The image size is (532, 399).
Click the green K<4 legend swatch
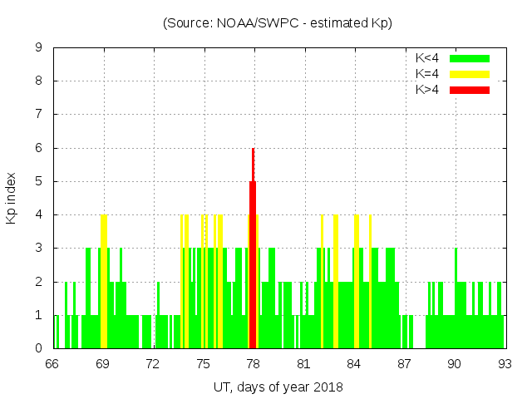coord(470,58)
